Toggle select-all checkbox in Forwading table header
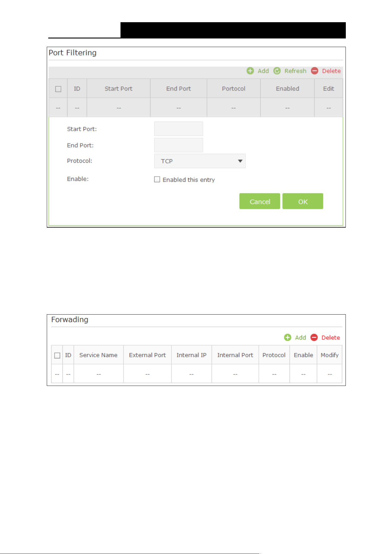This screenshot has height=554, width=392. tap(57, 355)
